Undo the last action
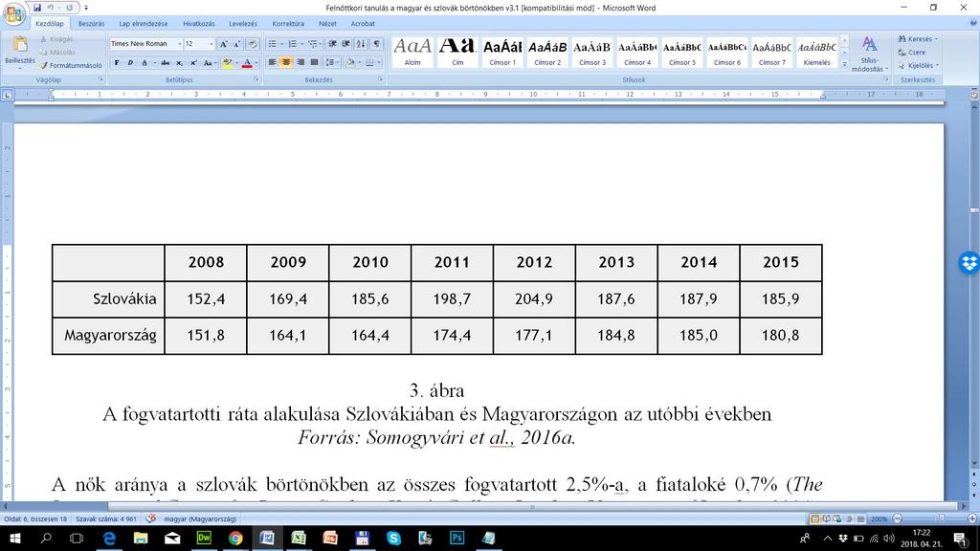The height and width of the screenshot is (551, 980). tap(51, 8)
